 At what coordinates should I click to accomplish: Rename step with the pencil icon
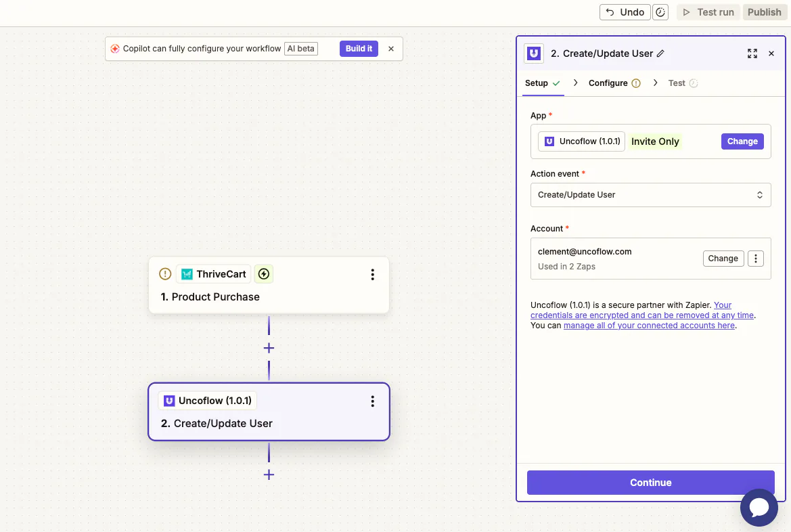660,53
